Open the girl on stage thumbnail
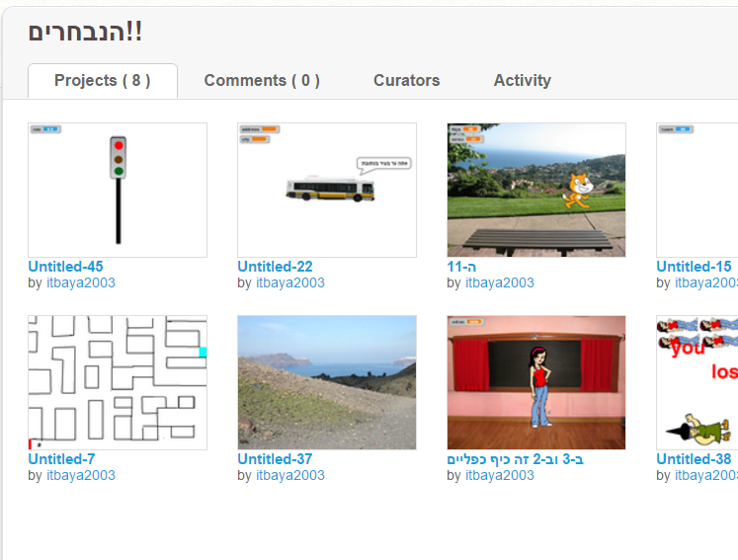738x560 pixels. coord(536,382)
